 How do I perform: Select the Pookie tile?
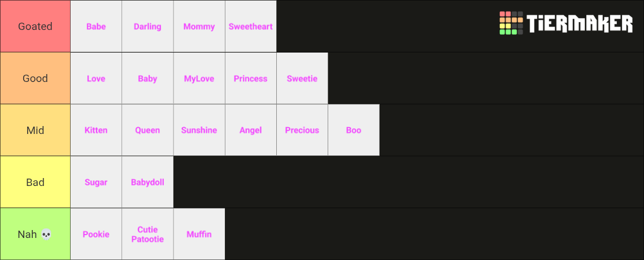click(x=96, y=234)
